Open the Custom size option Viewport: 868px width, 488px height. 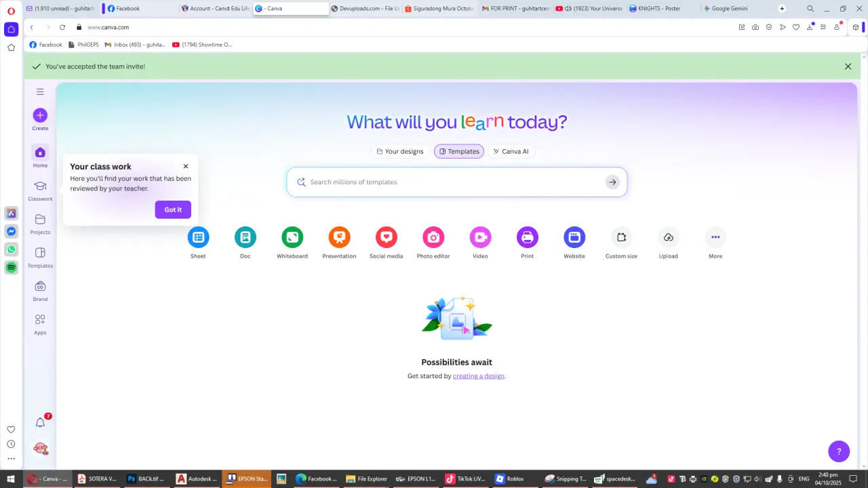point(621,237)
